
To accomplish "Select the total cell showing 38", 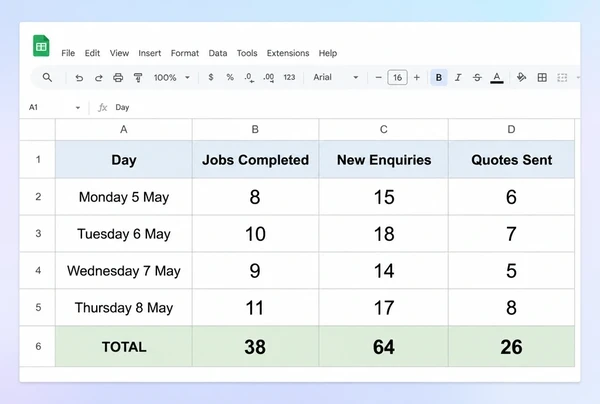I will pyautogui.click(x=255, y=347).
